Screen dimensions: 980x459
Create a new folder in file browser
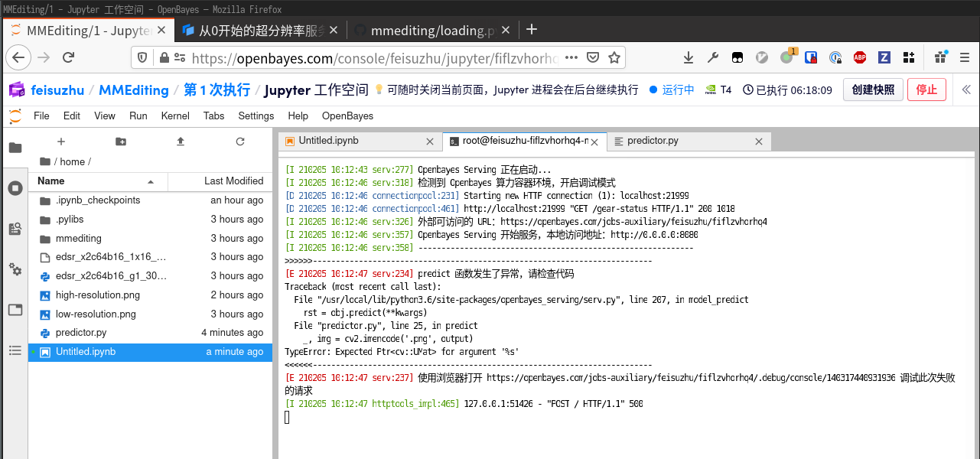coord(121,142)
